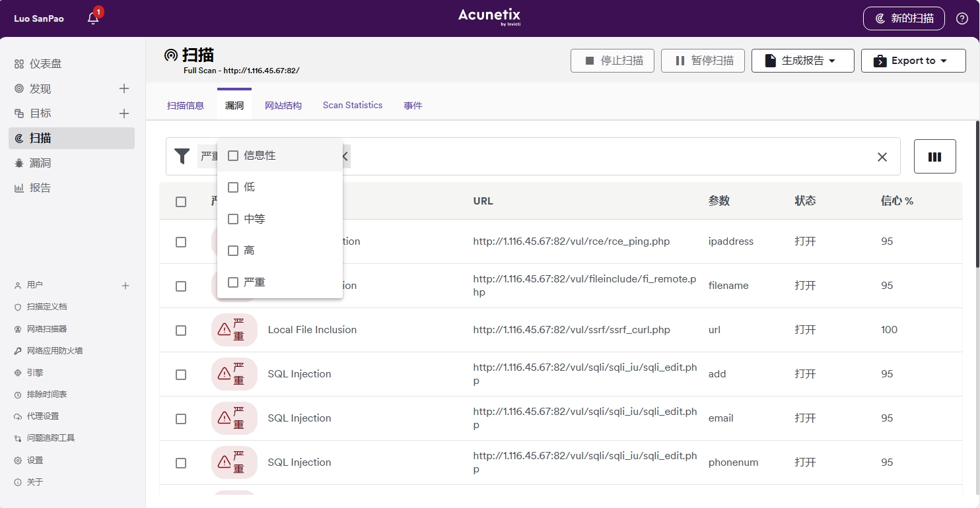Click the 关于 info icon
Viewport: 980px width, 508px height.
[18, 482]
